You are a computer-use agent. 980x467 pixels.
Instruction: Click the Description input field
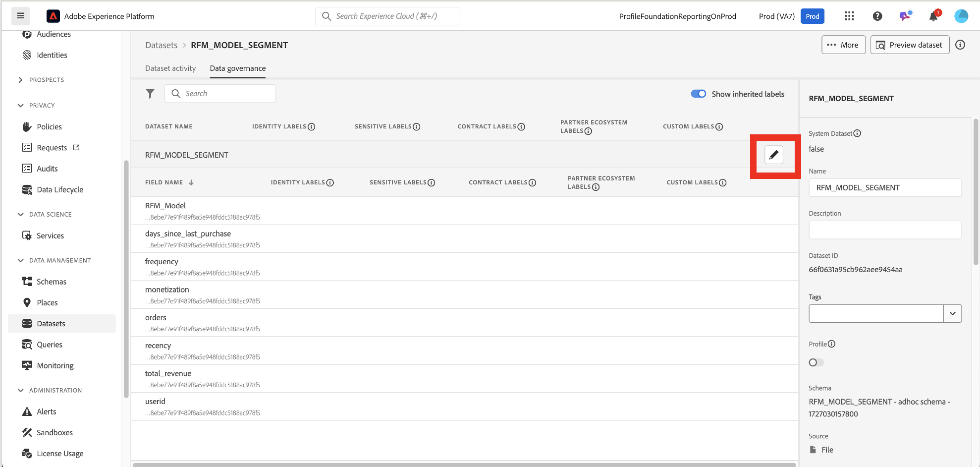[x=885, y=230]
